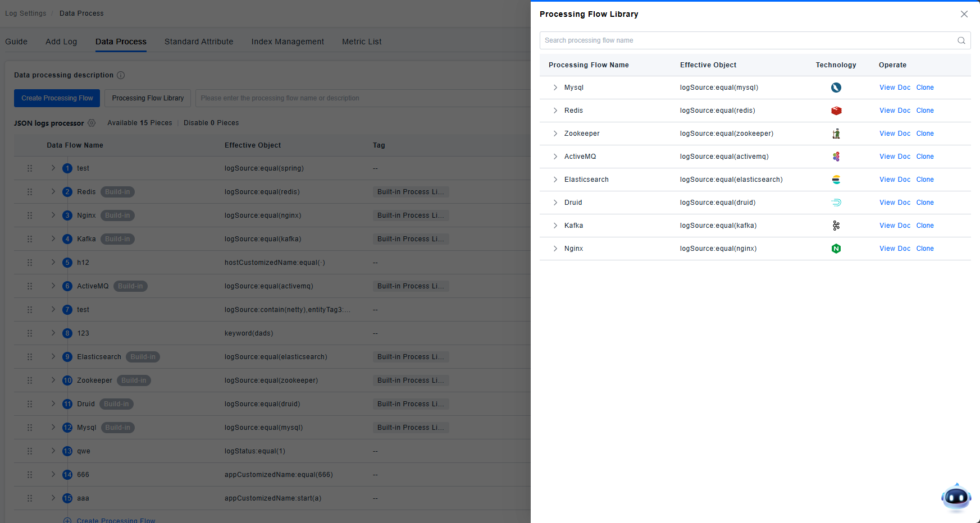This screenshot has height=523, width=980.
Task: Focus the Search processing flow name field
Action: coord(747,40)
